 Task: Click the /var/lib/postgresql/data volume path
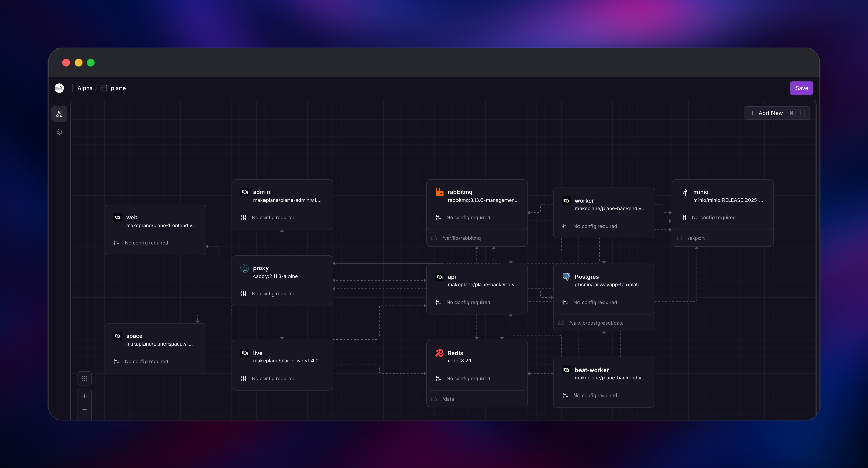pos(596,323)
